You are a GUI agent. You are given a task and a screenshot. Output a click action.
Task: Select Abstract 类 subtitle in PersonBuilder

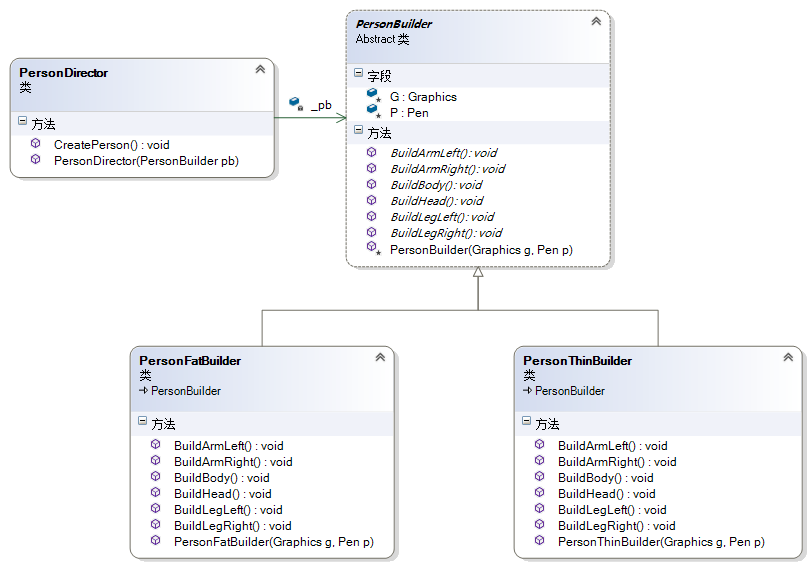point(383,39)
